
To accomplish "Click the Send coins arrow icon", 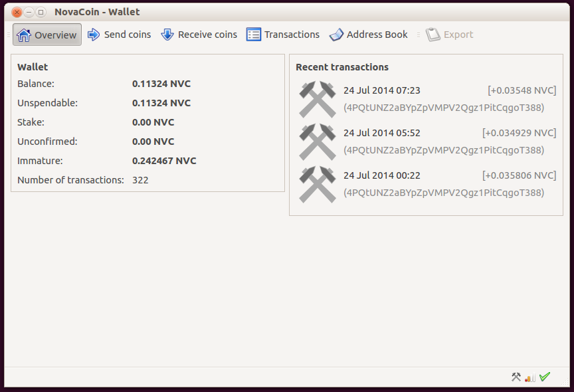I will (x=94, y=35).
